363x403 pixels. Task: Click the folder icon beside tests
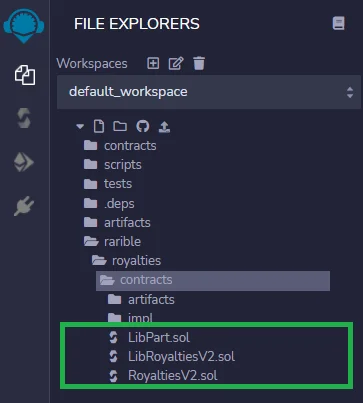(90, 184)
